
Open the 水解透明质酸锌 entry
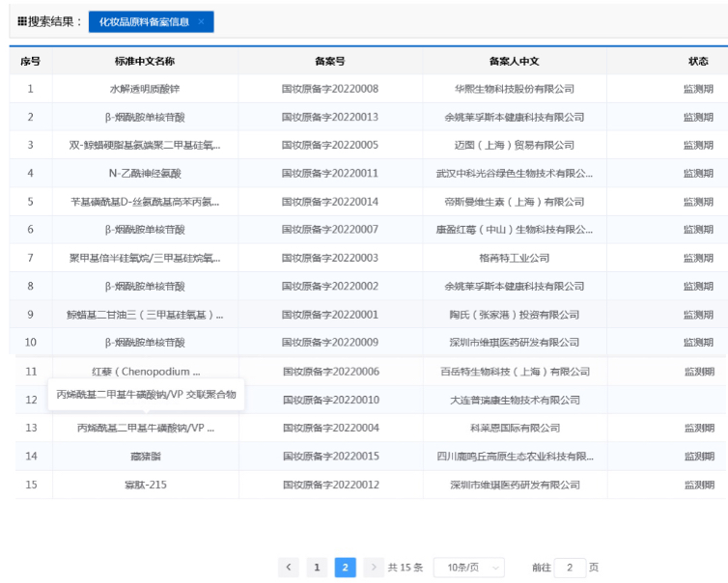pos(144,89)
